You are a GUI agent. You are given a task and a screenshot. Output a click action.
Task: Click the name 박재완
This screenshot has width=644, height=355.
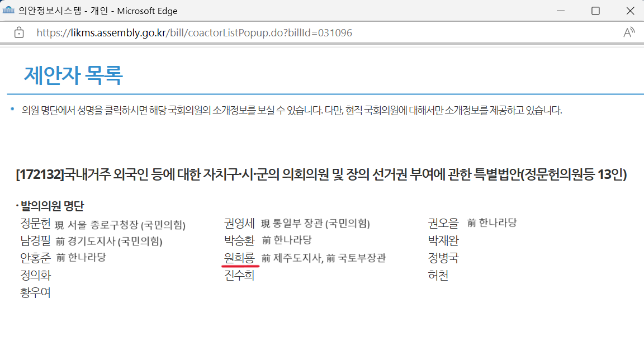(443, 241)
